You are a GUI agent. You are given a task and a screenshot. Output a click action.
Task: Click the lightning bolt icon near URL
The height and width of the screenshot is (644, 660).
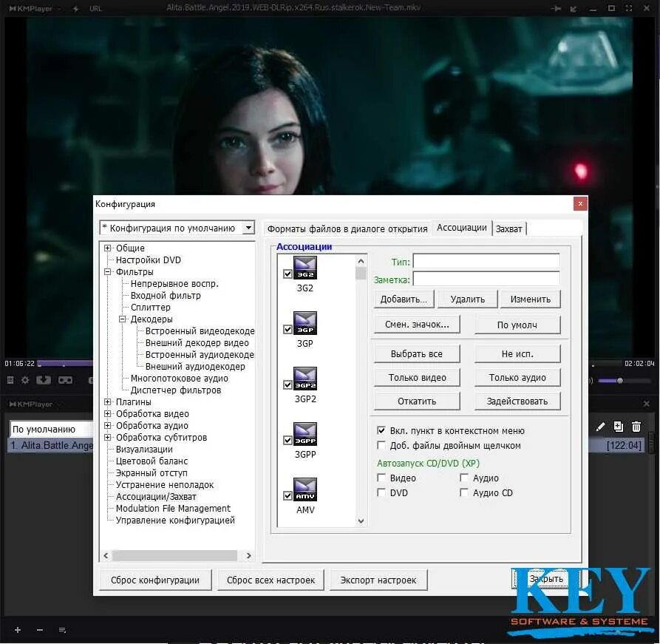76,8
